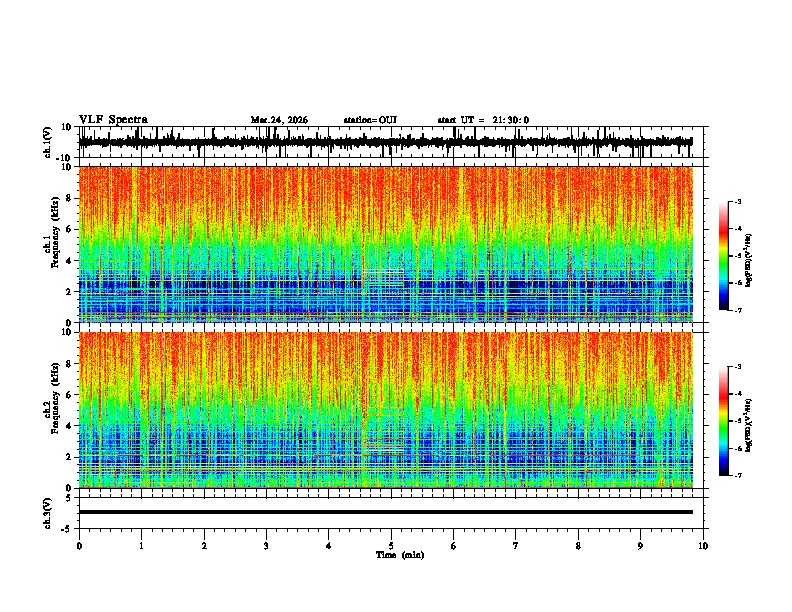Image resolution: width=792 pixels, height=612 pixels.
Task: Click time axis tick label "1"
Action: tap(141, 546)
